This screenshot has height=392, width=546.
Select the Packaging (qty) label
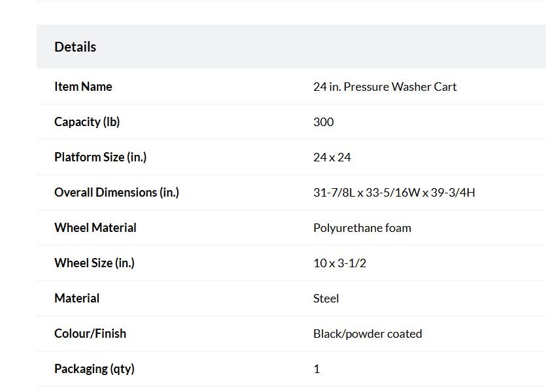[94, 368]
